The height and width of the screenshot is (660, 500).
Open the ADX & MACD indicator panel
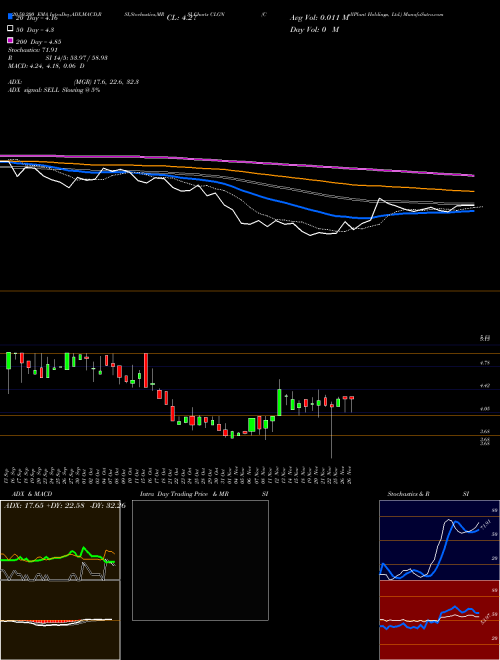[60, 580]
